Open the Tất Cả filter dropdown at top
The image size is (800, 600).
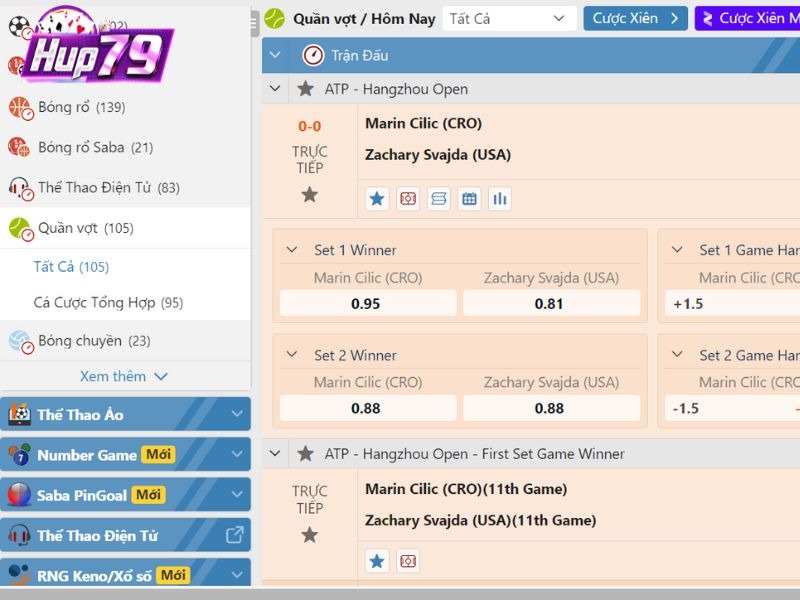tap(508, 18)
